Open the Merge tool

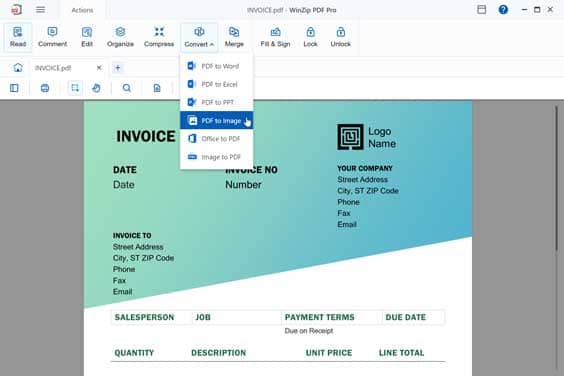(234, 37)
